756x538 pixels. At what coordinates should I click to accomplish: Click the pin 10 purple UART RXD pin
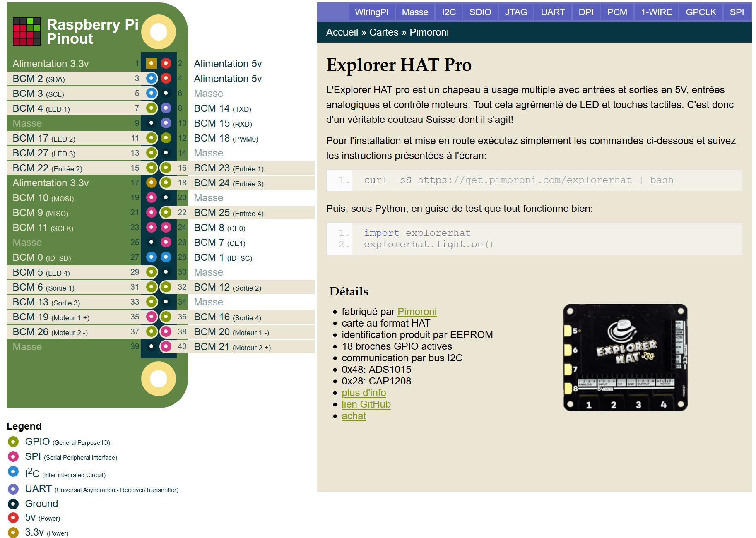(x=166, y=123)
